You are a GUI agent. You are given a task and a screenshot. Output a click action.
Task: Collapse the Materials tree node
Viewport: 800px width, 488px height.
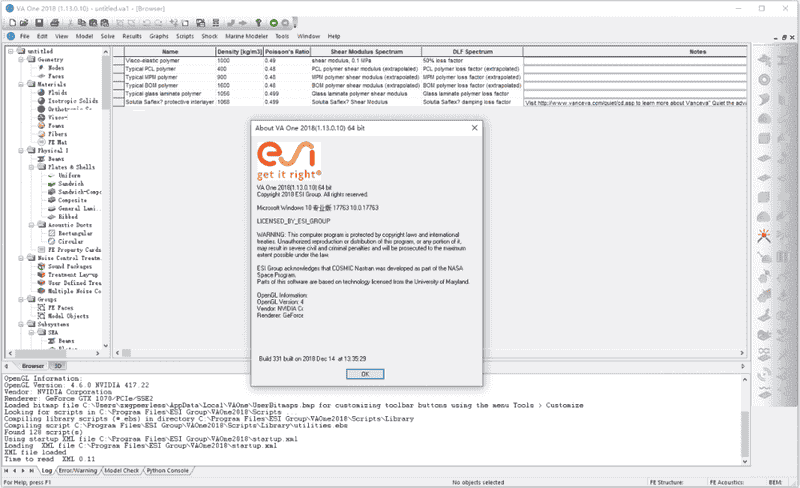[x=21, y=84]
